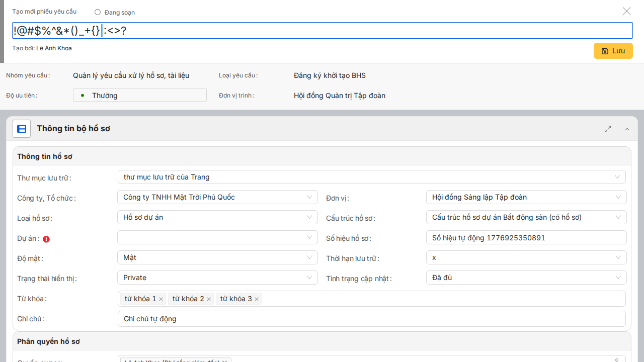Click the Ghi chú note field
Image resolution: width=644 pixels, height=362 pixels.
[x=371, y=319]
